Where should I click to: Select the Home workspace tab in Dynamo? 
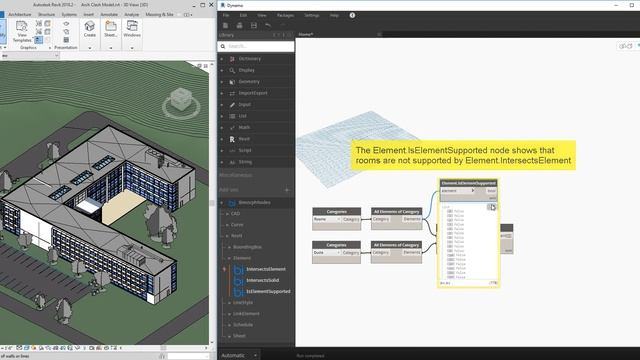306,34
